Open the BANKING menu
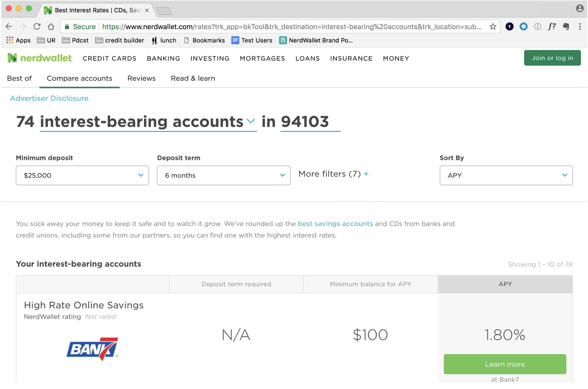Viewport: 588px width, 389px height. click(164, 58)
